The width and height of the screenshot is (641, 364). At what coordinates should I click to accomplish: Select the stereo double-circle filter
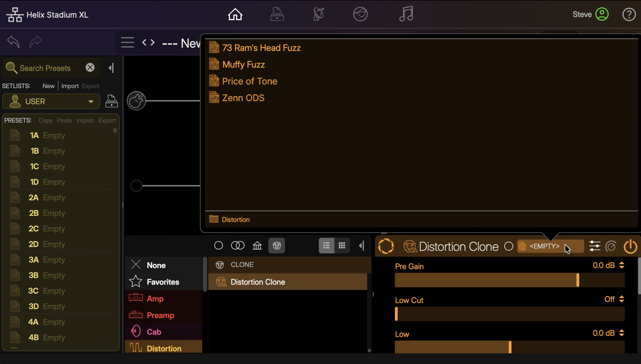pyautogui.click(x=238, y=245)
